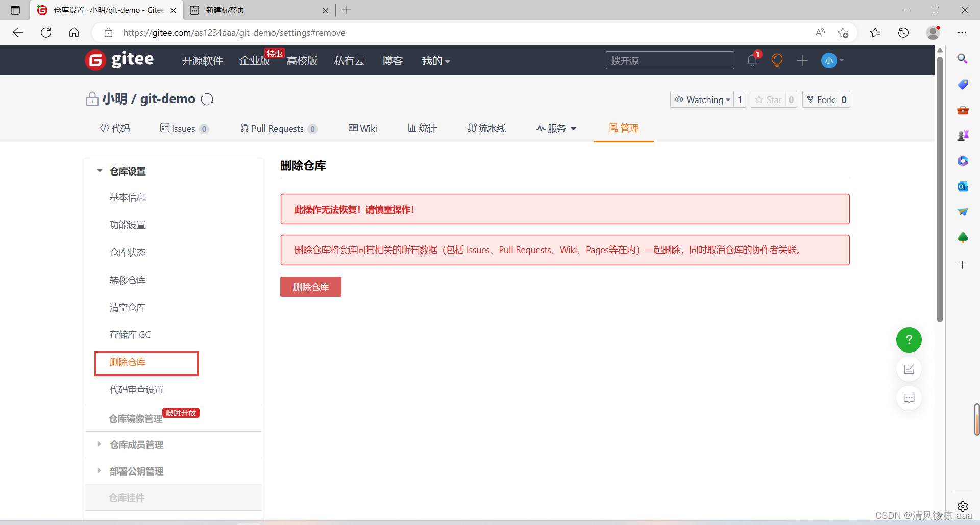
Task: Open 存储库 GC in sidebar
Action: point(130,334)
